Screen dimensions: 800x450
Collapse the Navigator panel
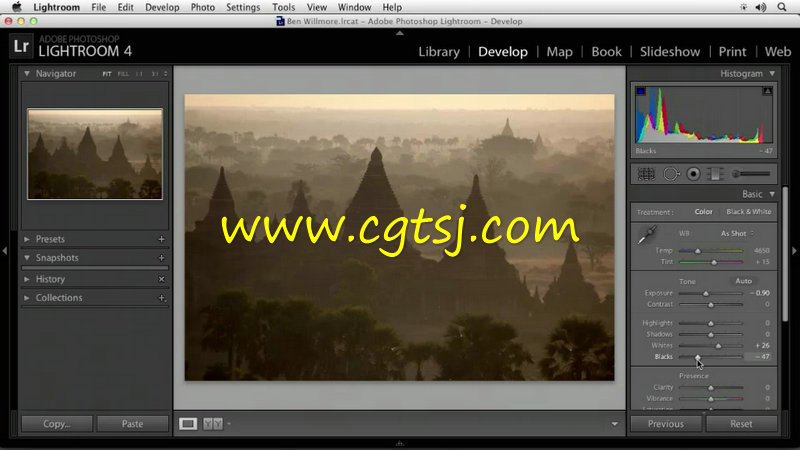27,74
